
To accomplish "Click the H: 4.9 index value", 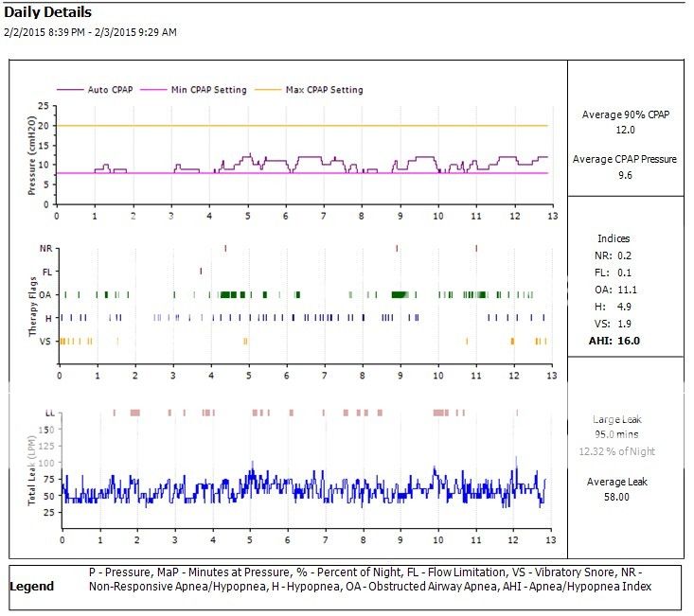I will point(625,307).
